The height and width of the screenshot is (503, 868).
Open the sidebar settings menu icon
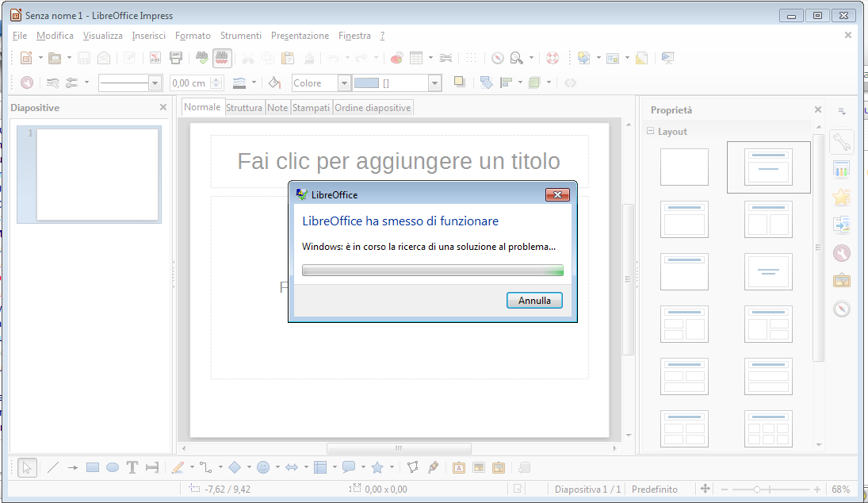click(x=842, y=111)
